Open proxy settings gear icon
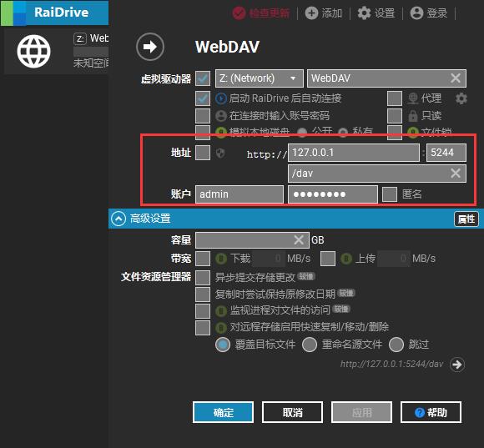Viewport: 484px width, 448px height. 461,98
